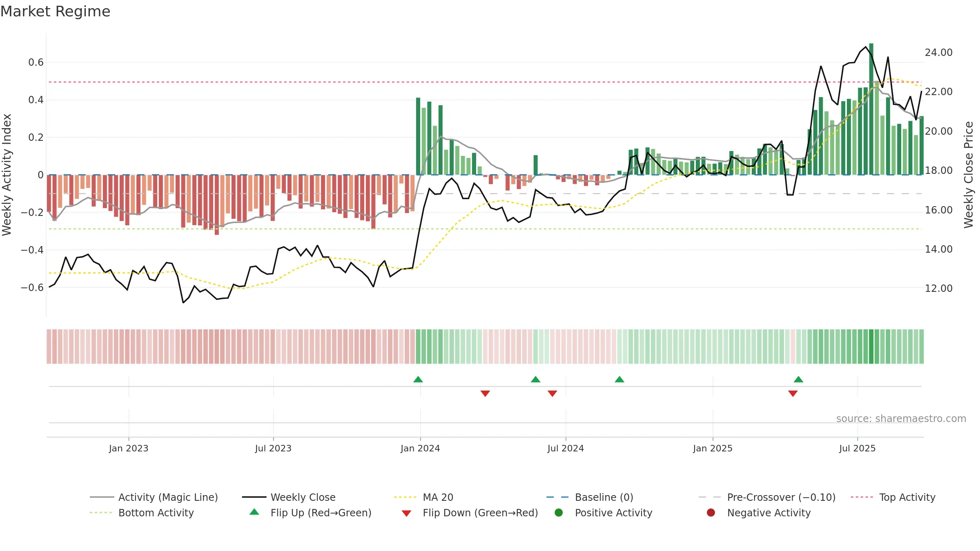Click the red flip-down marker just before Jul 2024
Viewport: 980px width, 551px height.
coord(552,393)
